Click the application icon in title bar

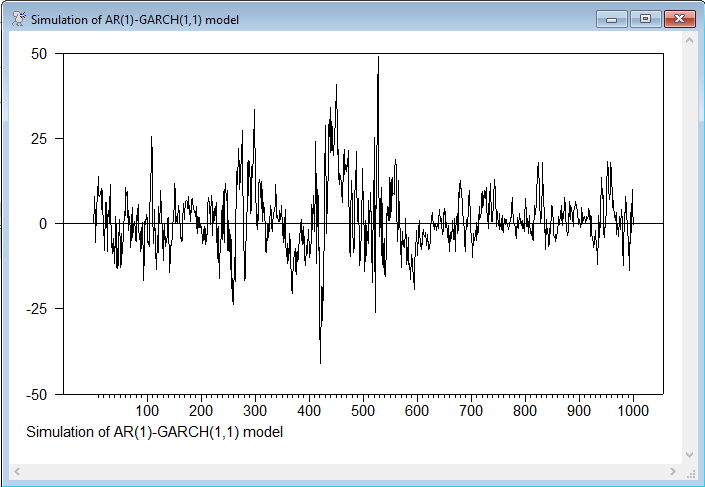(18, 19)
